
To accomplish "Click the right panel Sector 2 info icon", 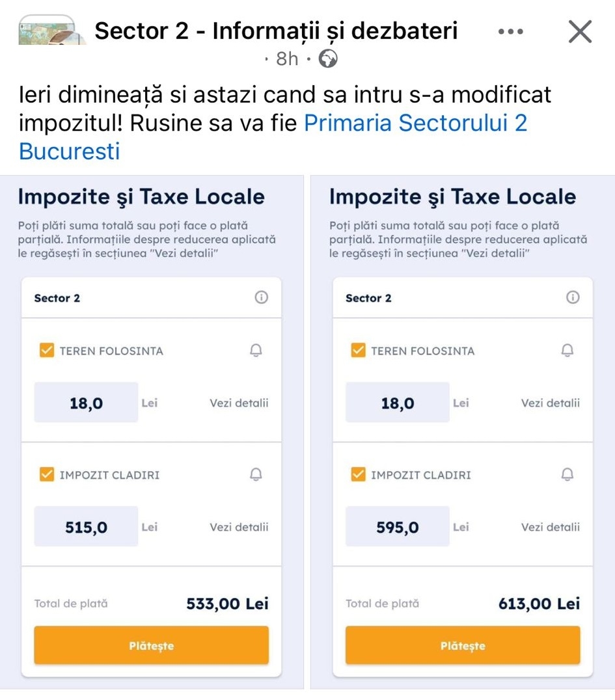I will (x=573, y=298).
